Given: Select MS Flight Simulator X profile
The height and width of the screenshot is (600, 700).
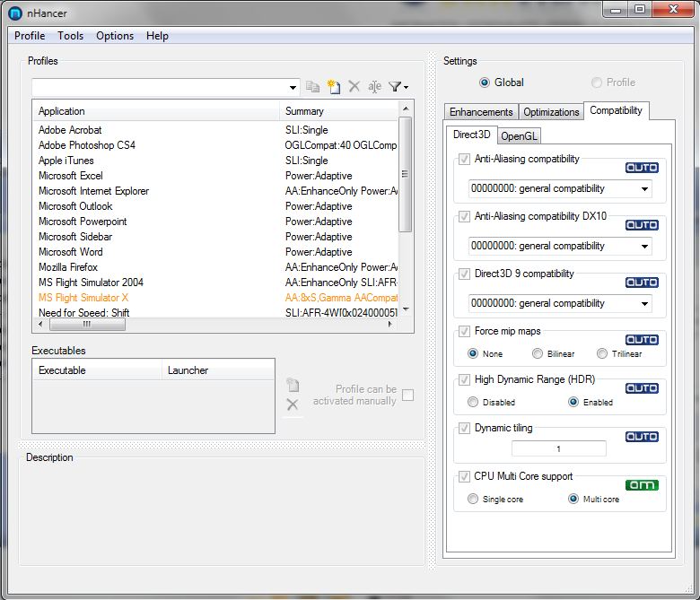Looking at the screenshot, I should click(83, 298).
